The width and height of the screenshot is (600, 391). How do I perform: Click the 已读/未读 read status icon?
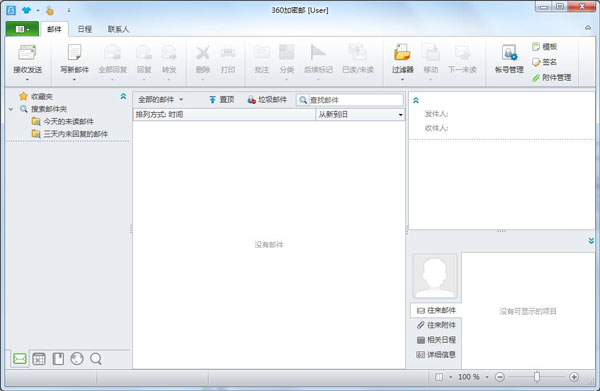(357, 52)
